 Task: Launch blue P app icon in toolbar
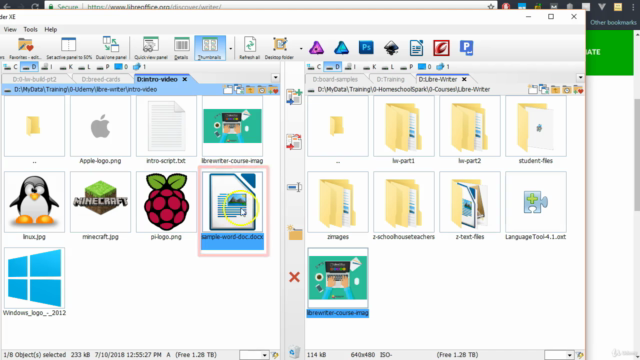[x=466, y=48]
